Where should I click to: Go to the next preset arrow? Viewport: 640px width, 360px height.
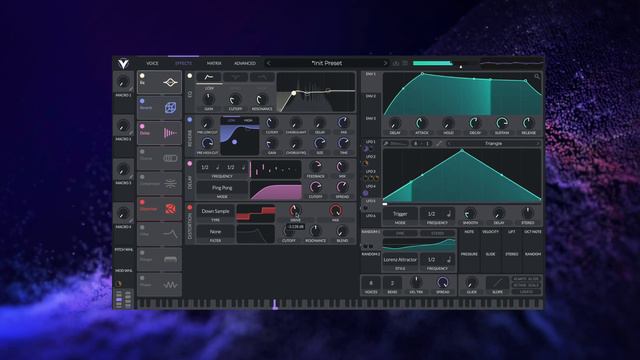tap(385, 63)
